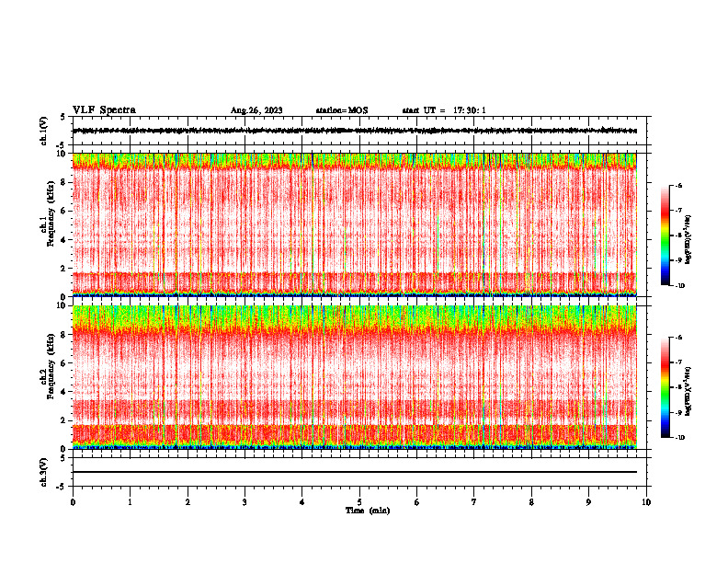The height and width of the screenshot is (563, 728).
Task: Click the "-5" voltage tick of ch.3(V) panel
Action: pyautogui.click(x=61, y=487)
